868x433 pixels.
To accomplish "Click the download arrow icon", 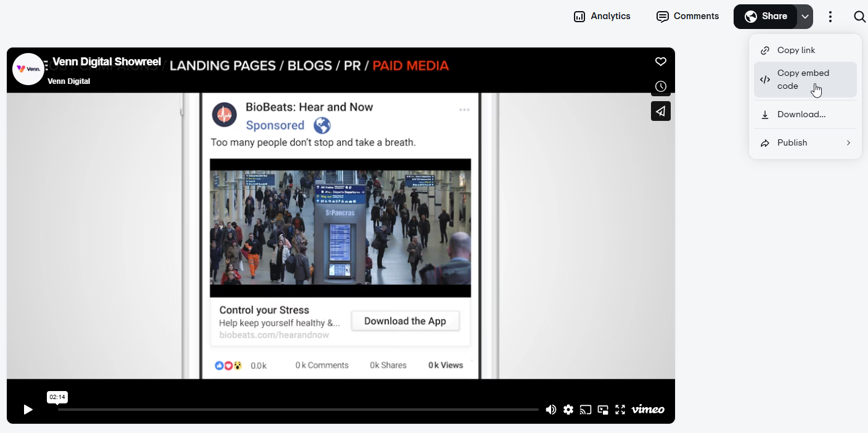I will point(765,115).
